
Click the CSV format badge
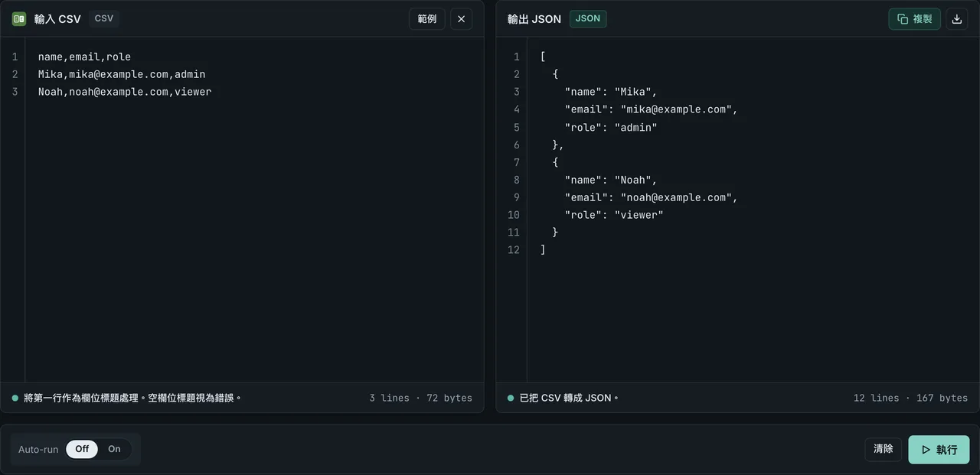[x=104, y=18]
